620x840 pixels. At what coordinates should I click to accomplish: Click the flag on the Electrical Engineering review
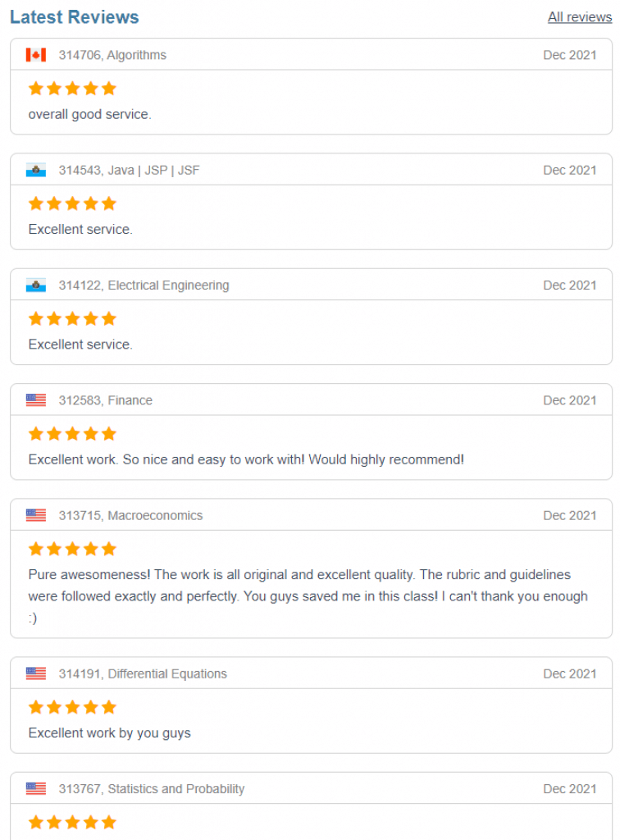pos(34,285)
